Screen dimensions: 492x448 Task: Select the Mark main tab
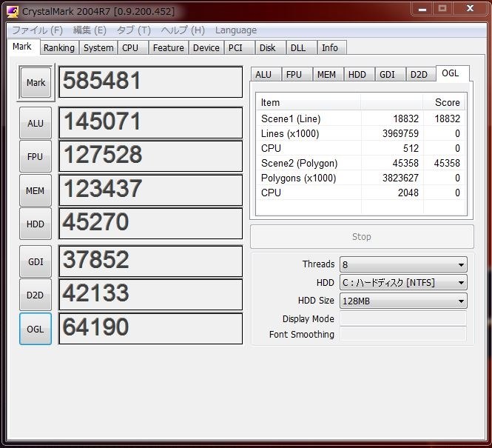click(23, 47)
